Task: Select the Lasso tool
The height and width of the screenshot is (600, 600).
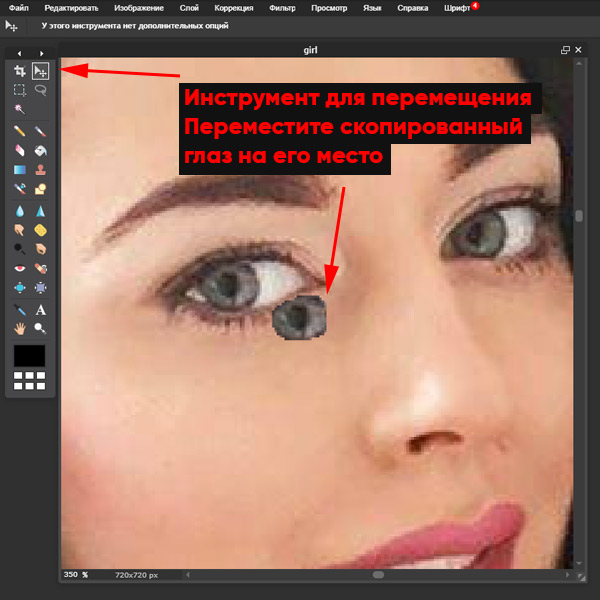Action: [41, 90]
